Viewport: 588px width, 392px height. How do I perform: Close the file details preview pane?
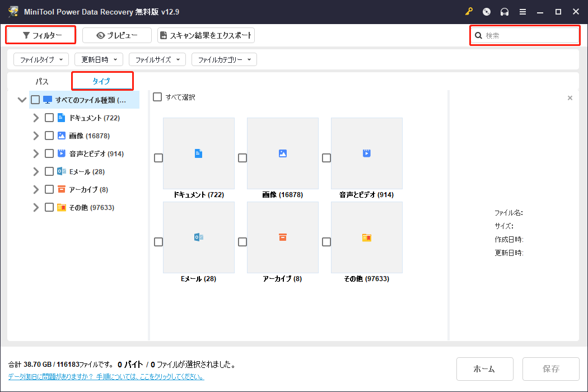pos(570,98)
